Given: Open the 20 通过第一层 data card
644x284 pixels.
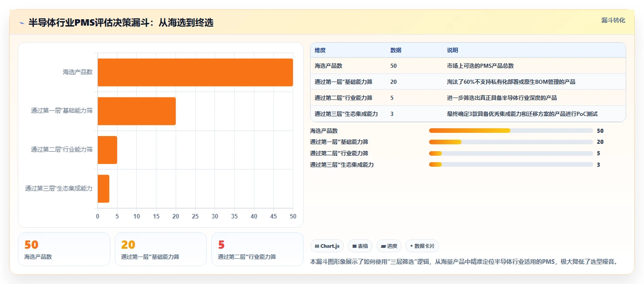Looking at the screenshot, I should coord(161,249).
